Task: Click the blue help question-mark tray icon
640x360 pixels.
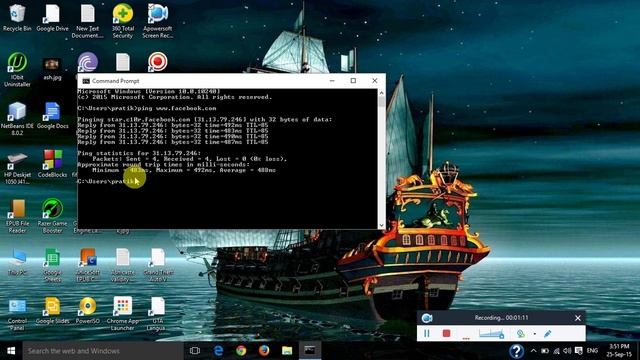Action: 516,351
